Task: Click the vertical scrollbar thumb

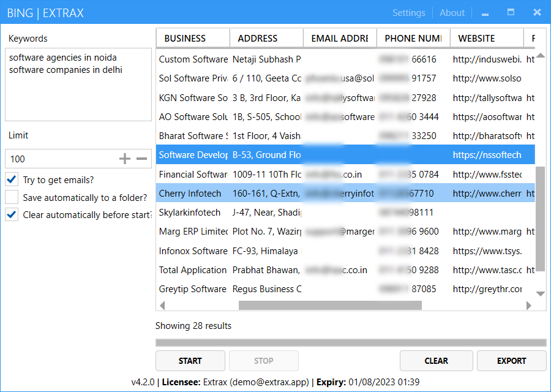Action: [541, 219]
